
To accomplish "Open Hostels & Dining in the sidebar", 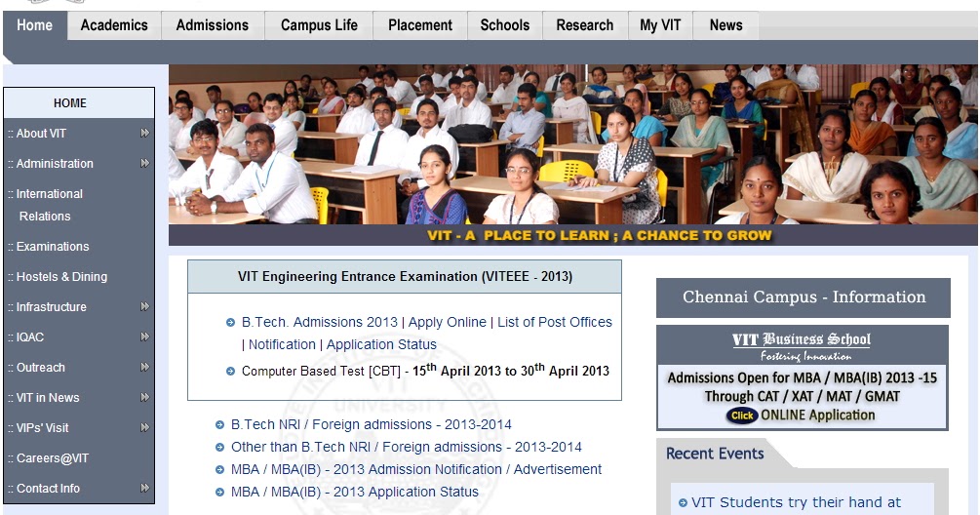I will (61, 277).
